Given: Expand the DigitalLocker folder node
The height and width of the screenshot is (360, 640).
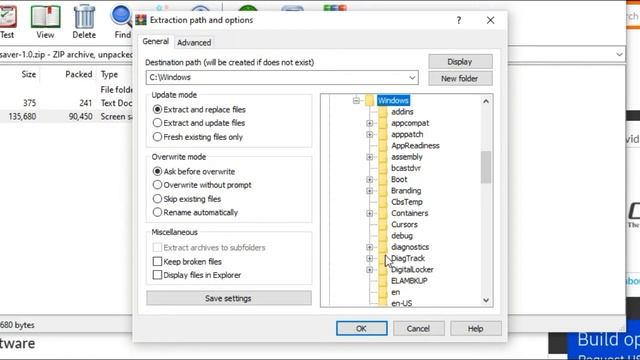Looking at the screenshot, I should 369,269.
